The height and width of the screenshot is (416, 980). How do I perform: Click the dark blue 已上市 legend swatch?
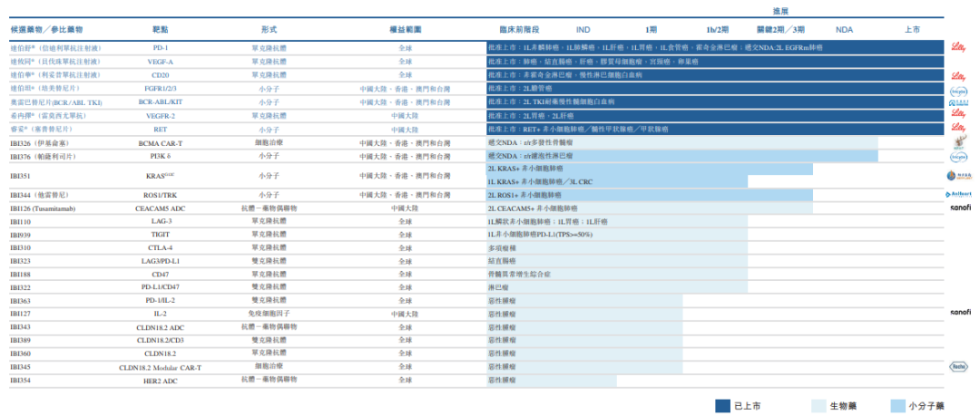(x=722, y=405)
